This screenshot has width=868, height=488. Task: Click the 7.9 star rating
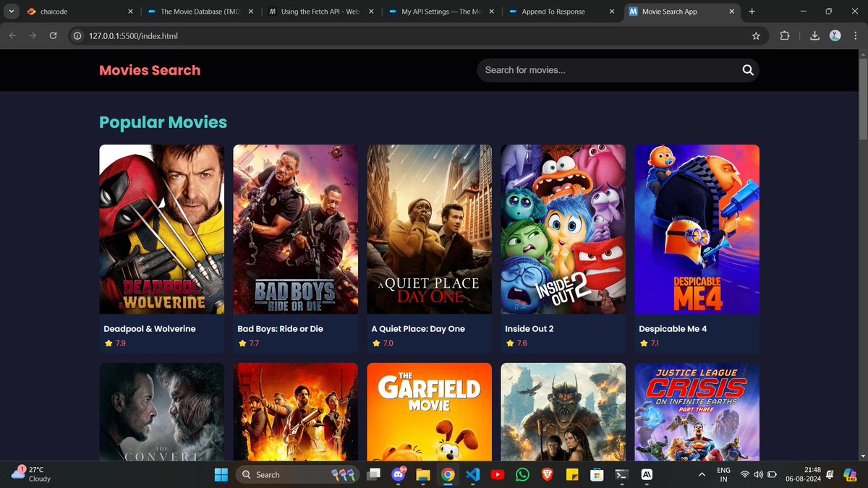pyautogui.click(x=115, y=343)
